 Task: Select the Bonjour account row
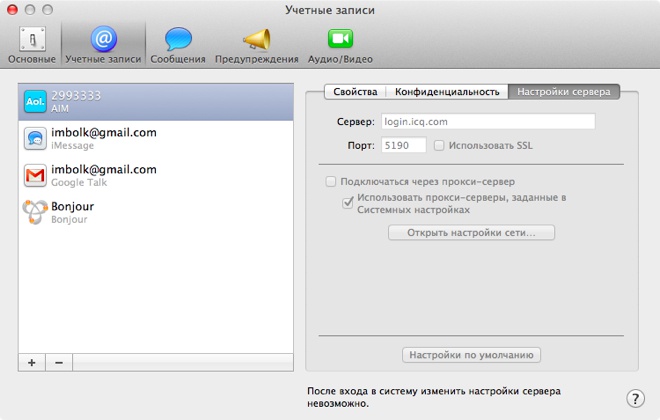[156, 213]
